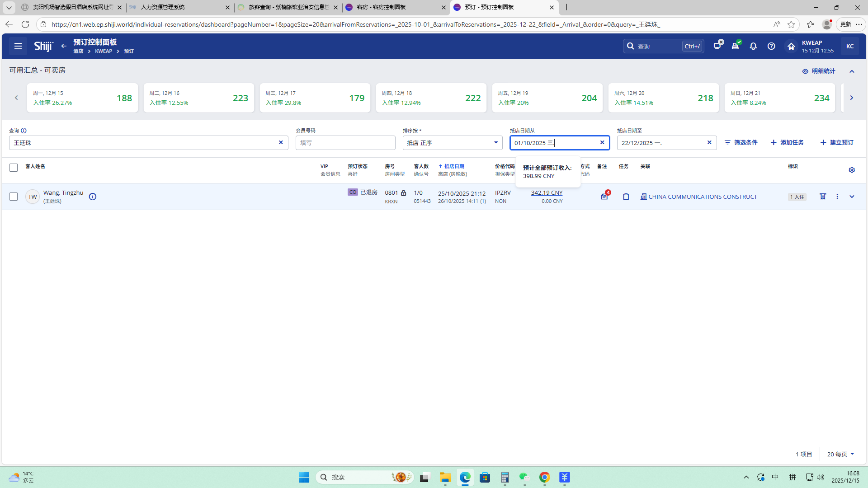868x488 pixels.
Task: Click the tasks clipboard icon in reservation row
Action: point(626,197)
